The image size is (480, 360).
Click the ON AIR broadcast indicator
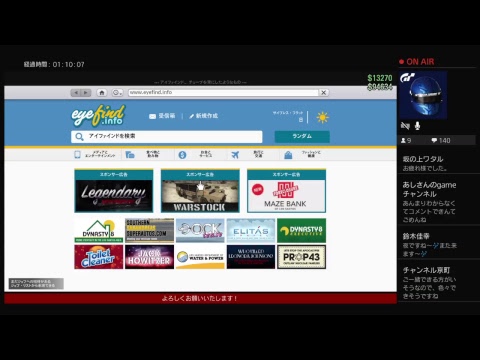pos(417,62)
